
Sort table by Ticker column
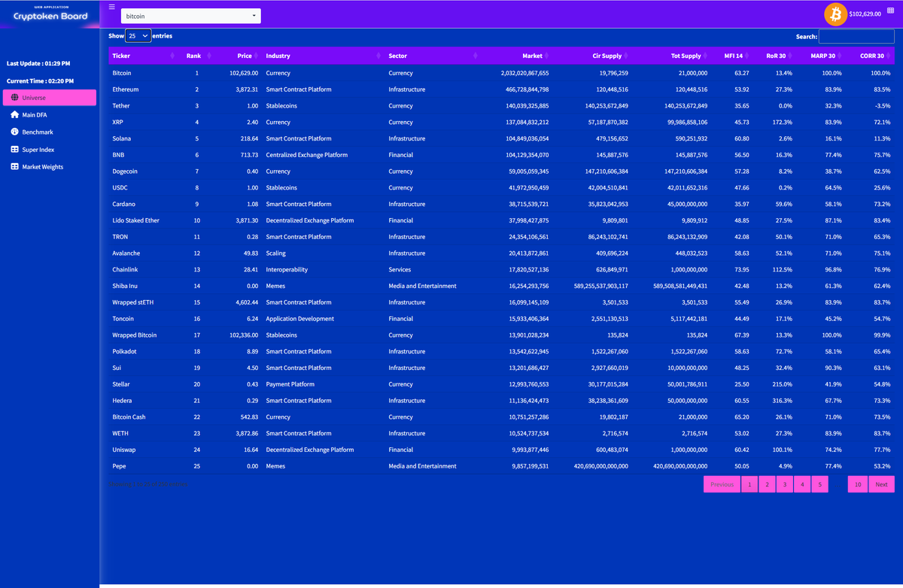(143, 56)
